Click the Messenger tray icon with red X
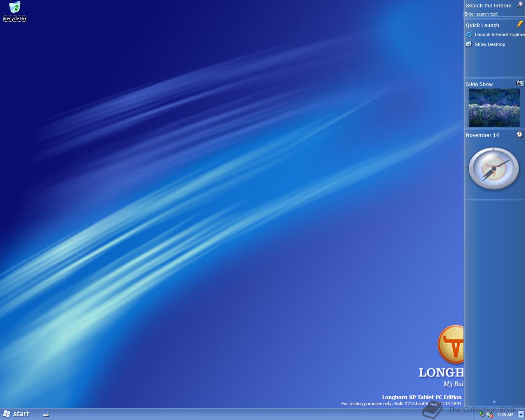This screenshot has width=525, height=420. 490,415
